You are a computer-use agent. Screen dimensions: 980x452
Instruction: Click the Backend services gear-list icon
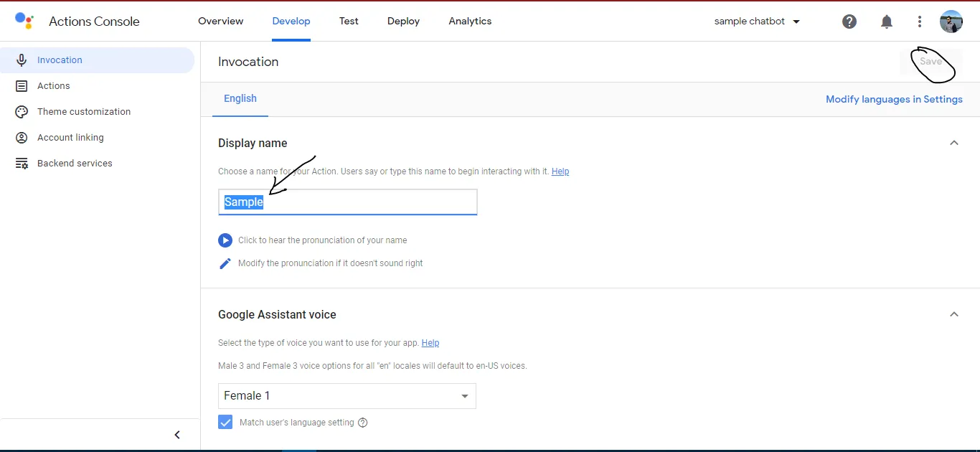pyautogui.click(x=22, y=164)
